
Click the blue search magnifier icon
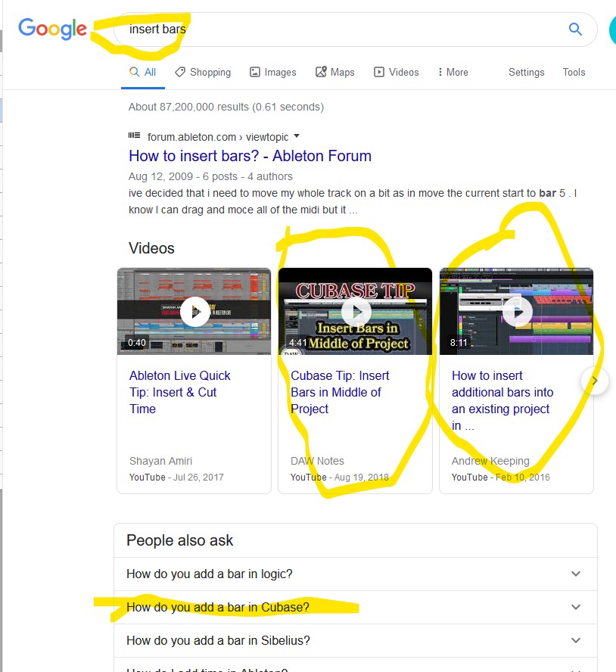click(575, 30)
